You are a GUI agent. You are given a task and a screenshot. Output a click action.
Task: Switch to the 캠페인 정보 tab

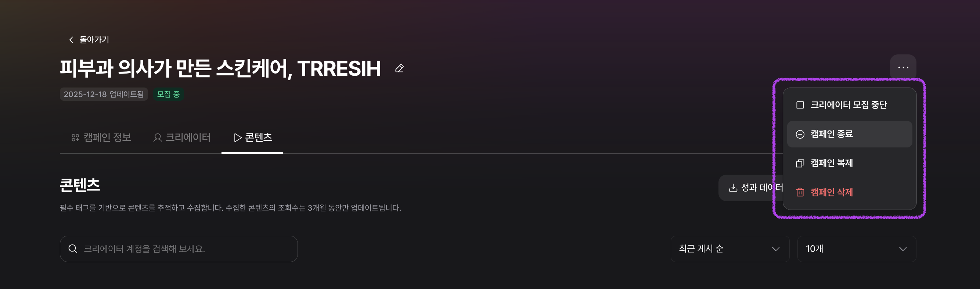click(x=102, y=138)
